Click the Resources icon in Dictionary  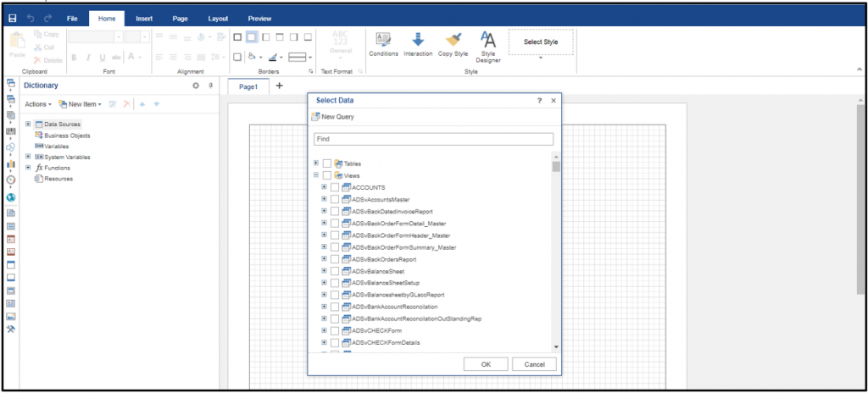click(39, 179)
